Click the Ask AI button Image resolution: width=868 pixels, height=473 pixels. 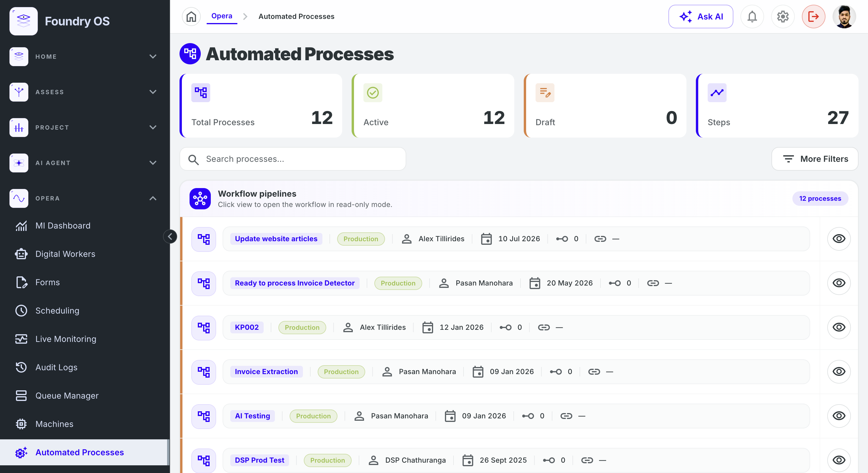(x=701, y=16)
